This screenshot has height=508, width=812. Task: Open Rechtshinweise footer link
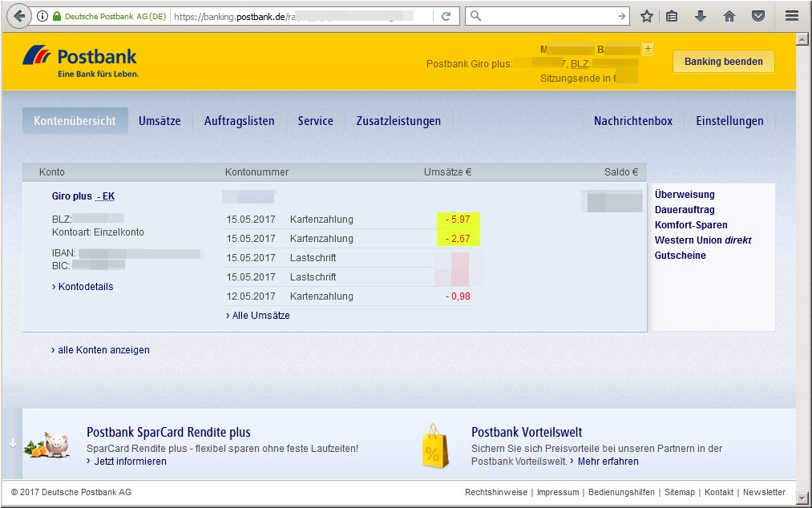(495, 492)
